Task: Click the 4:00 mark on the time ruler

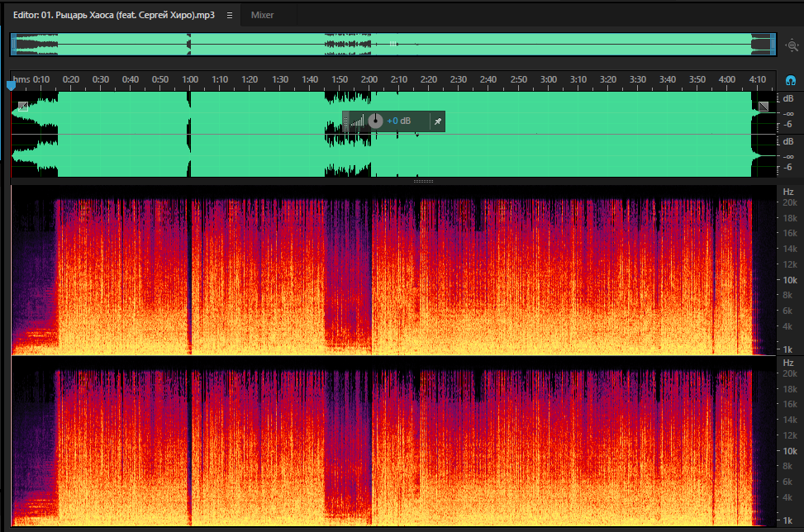Action: 726,79
